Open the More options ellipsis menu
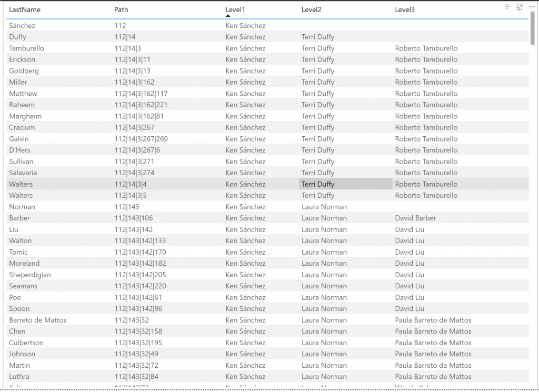 click(532, 7)
